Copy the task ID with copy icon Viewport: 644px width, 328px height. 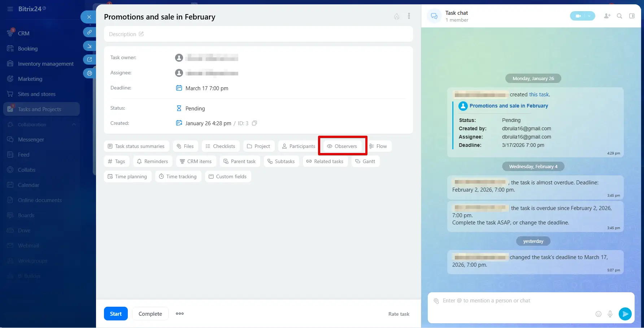tap(254, 123)
